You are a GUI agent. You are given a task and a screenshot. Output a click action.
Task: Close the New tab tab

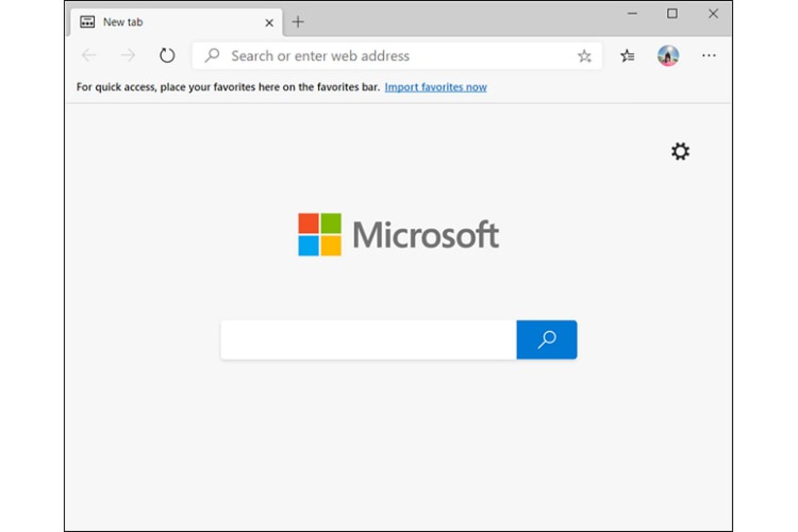(x=269, y=22)
